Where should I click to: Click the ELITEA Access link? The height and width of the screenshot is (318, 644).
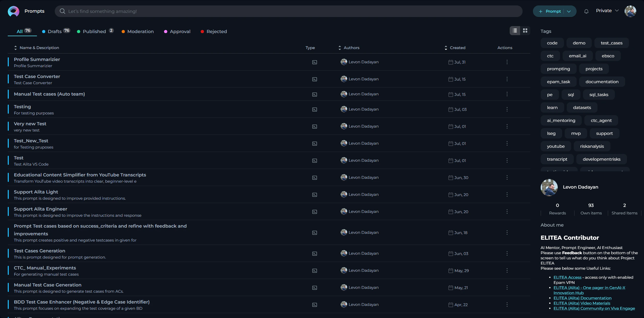(567, 277)
